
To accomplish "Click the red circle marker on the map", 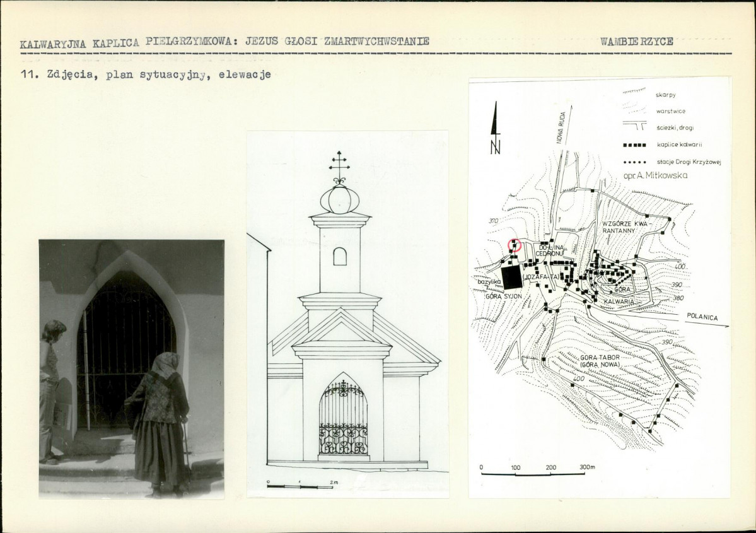I will tap(515, 245).
